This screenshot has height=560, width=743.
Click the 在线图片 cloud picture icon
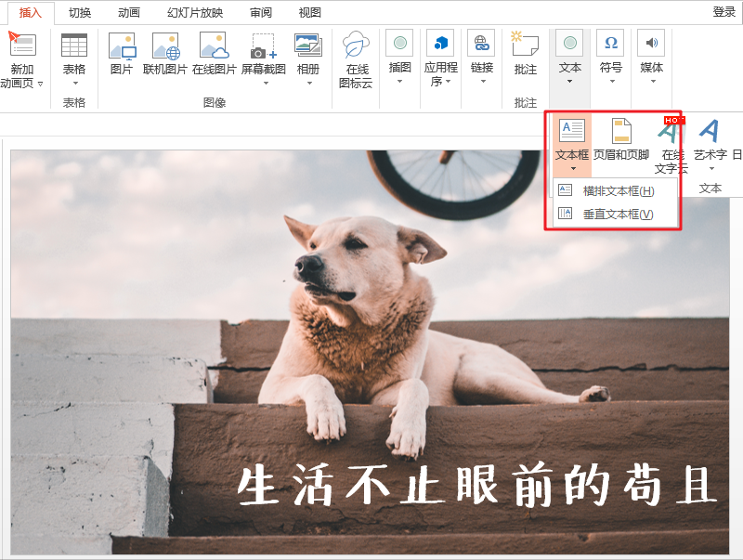point(215,46)
